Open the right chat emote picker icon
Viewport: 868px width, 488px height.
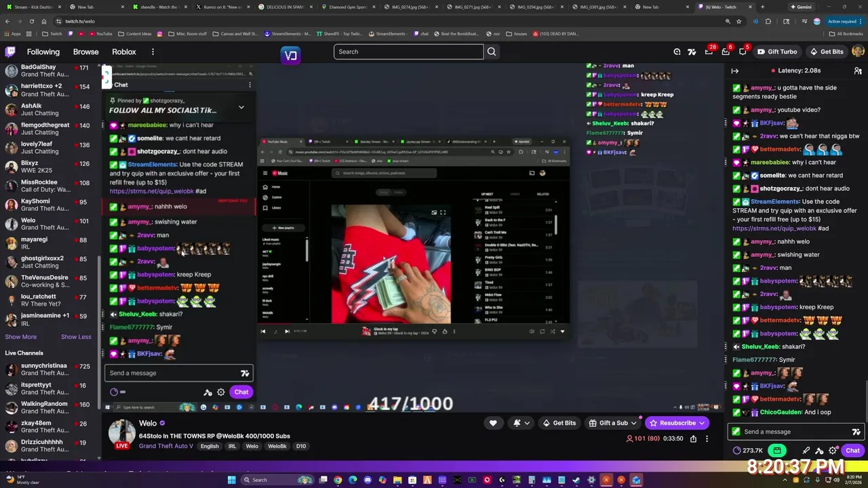[x=856, y=432]
